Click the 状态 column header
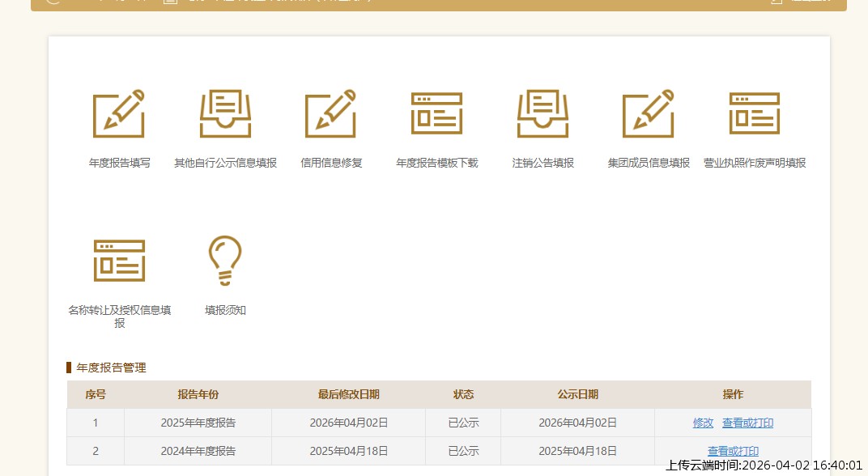 (463, 395)
